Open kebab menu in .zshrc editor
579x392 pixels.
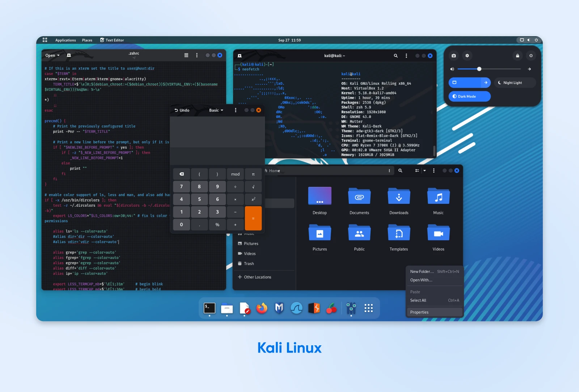click(197, 55)
